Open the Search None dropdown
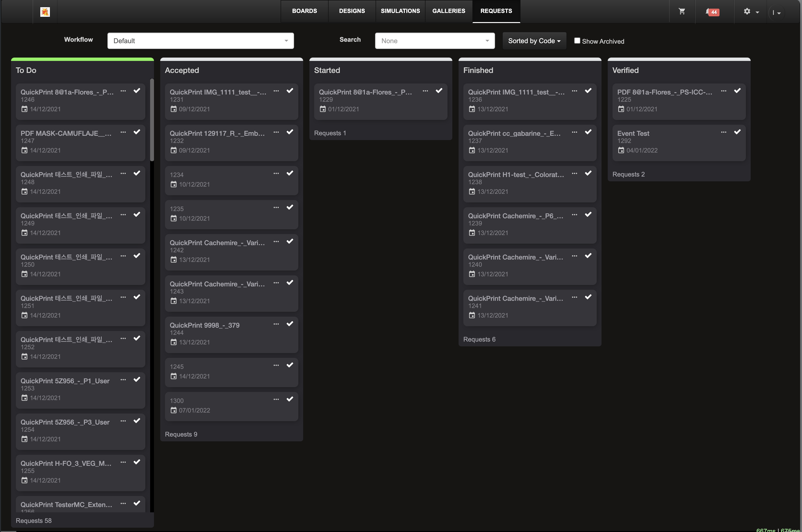Screen dimensions: 802x532 (x=435, y=41)
